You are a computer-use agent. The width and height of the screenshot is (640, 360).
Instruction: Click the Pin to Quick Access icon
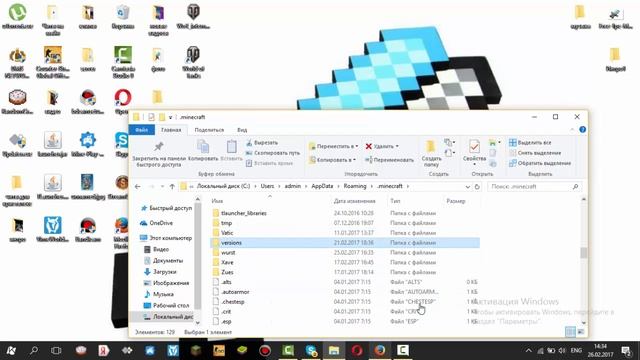(x=158, y=147)
